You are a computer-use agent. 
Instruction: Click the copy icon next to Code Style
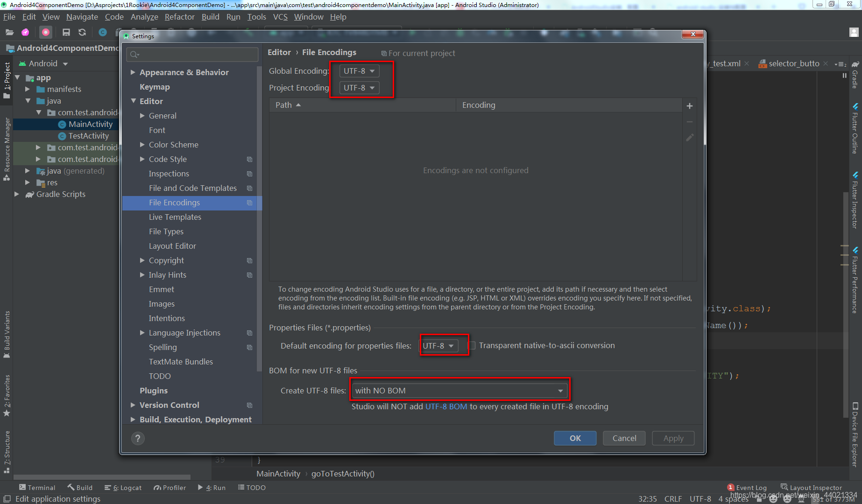point(249,159)
